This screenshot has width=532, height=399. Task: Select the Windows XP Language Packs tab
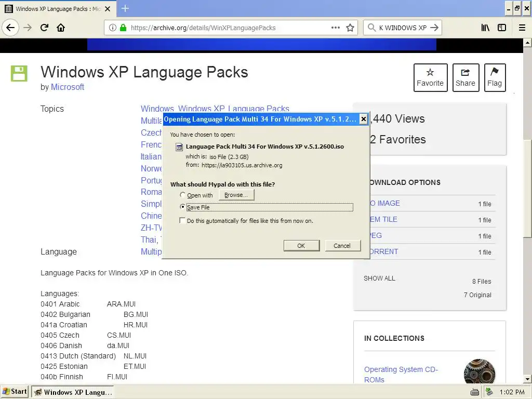(58, 9)
